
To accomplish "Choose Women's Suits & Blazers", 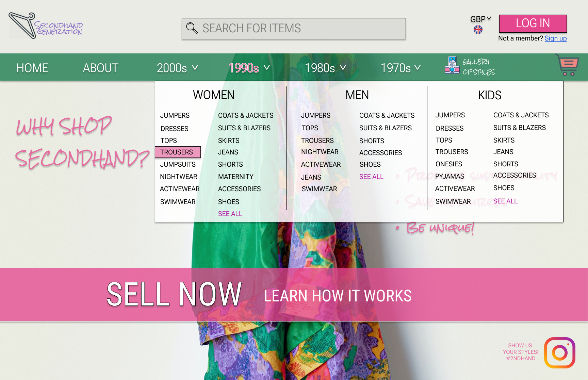I will [x=244, y=128].
